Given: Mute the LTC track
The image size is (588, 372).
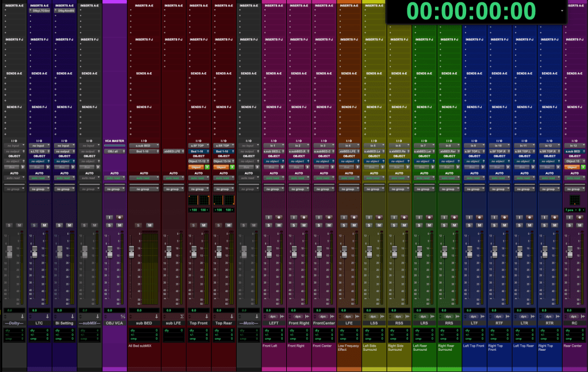Looking at the screenshot, I should click(x=44, y=225).
